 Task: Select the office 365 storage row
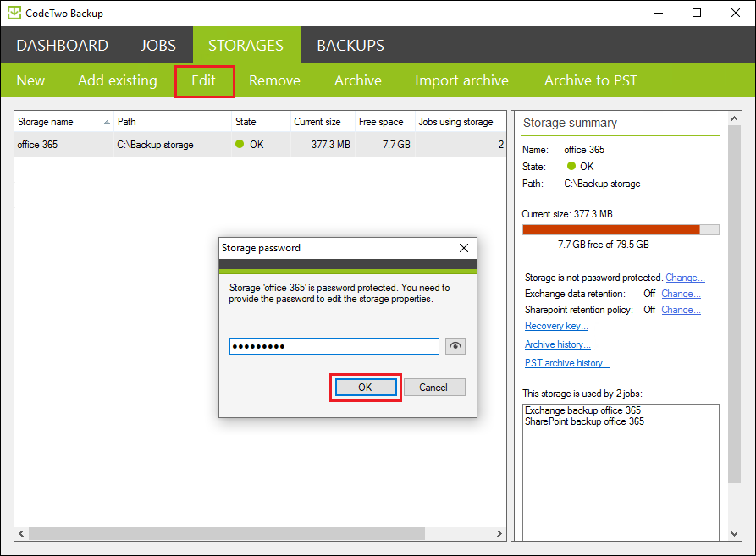[261, 145]
